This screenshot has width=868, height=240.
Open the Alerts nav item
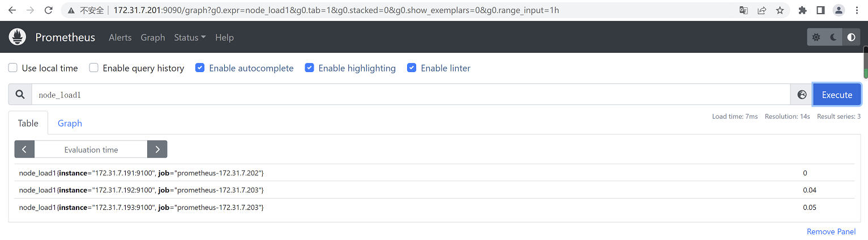tap(120, 37)
